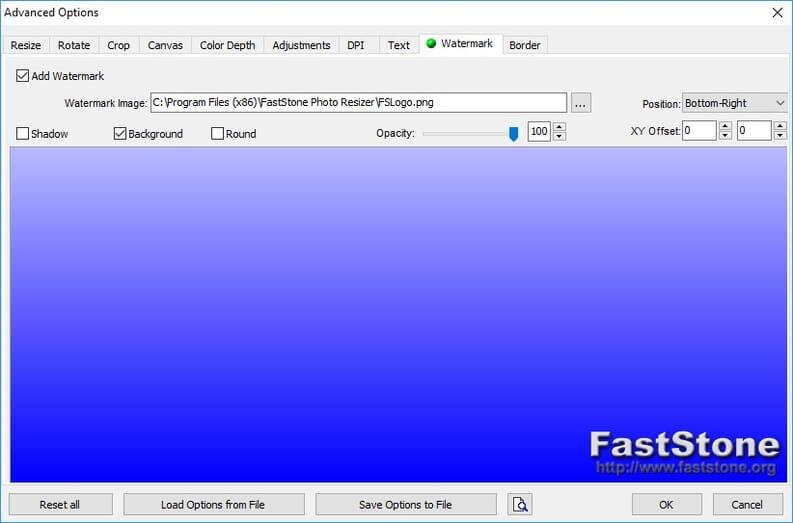This screenshot has height=523, width=793.
Task: Click the green active-indicator dot on the Watermark tab
Action: click(431, 43)
